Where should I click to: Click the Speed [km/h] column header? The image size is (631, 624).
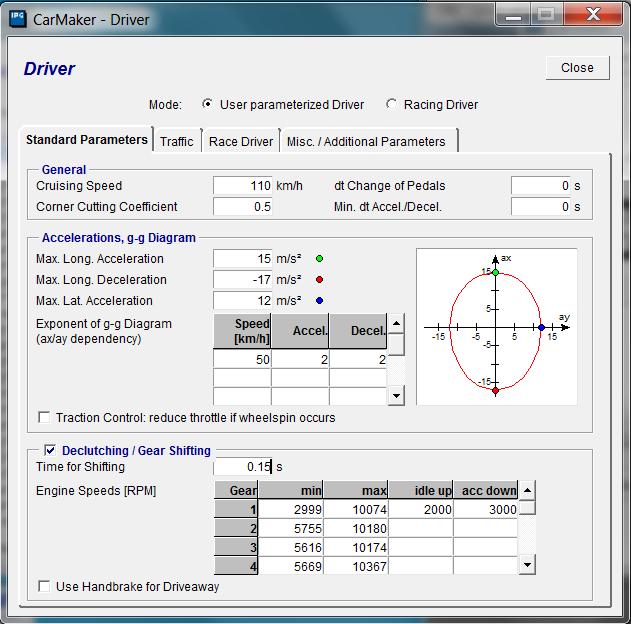[242, 331]
